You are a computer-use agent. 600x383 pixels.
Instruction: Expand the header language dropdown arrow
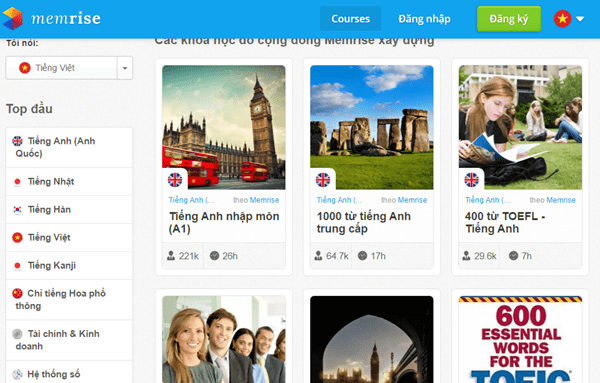580,18
